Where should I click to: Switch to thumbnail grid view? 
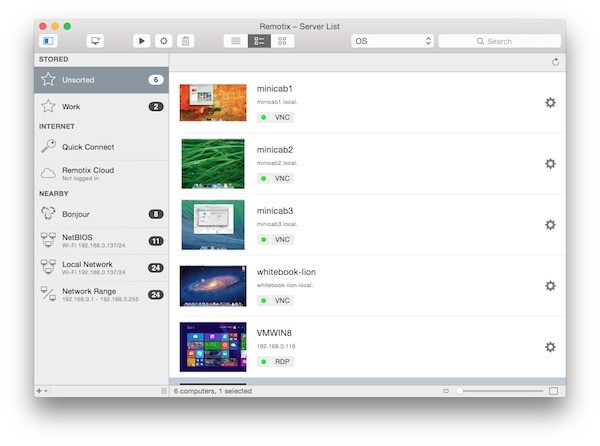282,41
